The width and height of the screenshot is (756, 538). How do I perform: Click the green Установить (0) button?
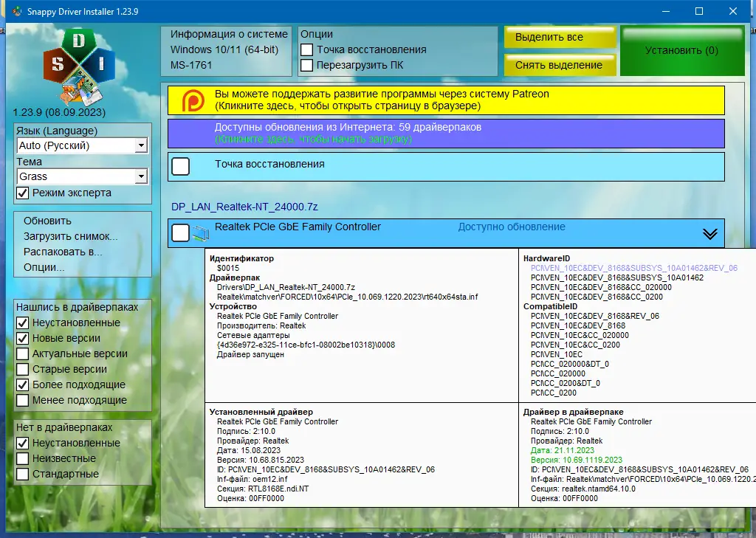coord(682,51)
